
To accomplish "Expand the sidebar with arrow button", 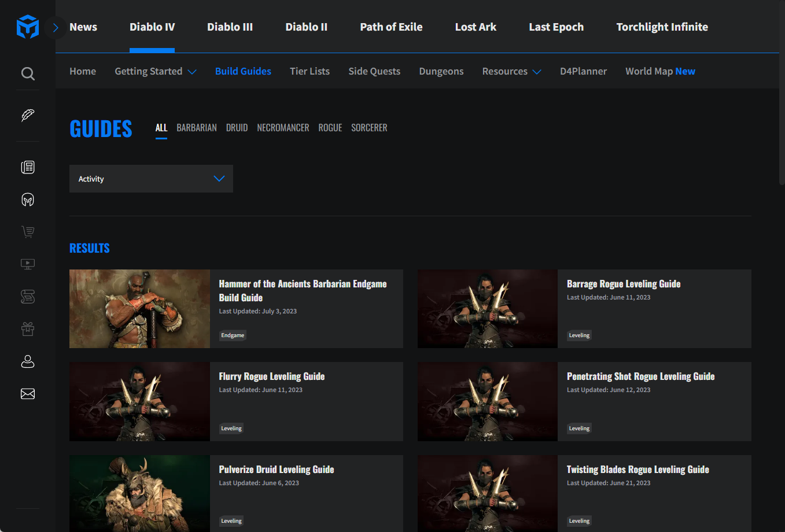I will point(56,27).
